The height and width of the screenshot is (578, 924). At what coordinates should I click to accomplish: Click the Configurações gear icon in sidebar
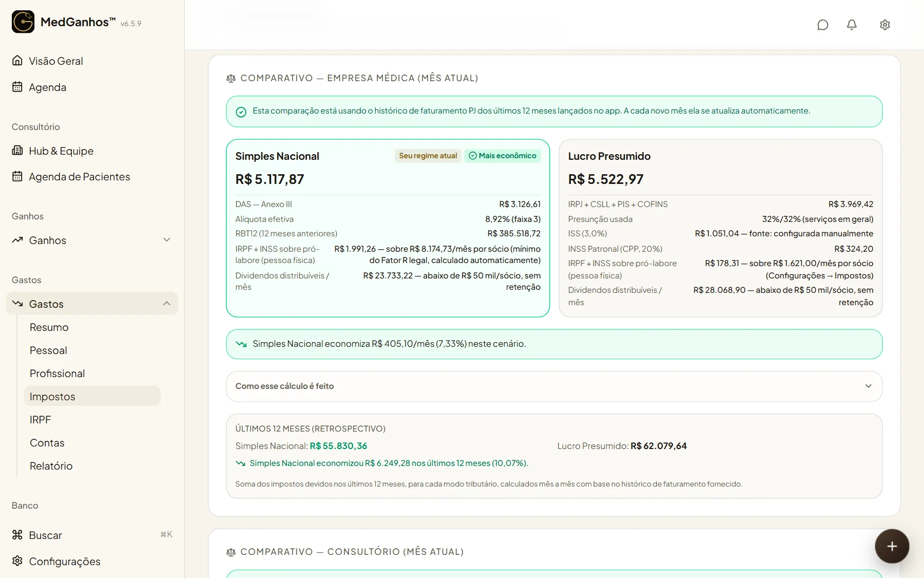[17, 561]
